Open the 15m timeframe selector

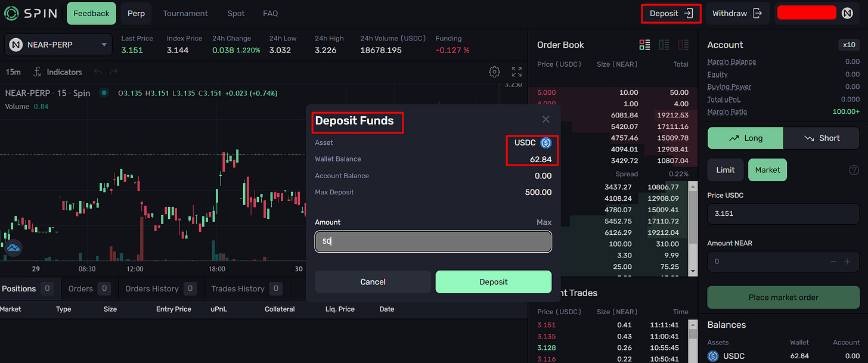[x=13, y=72]
